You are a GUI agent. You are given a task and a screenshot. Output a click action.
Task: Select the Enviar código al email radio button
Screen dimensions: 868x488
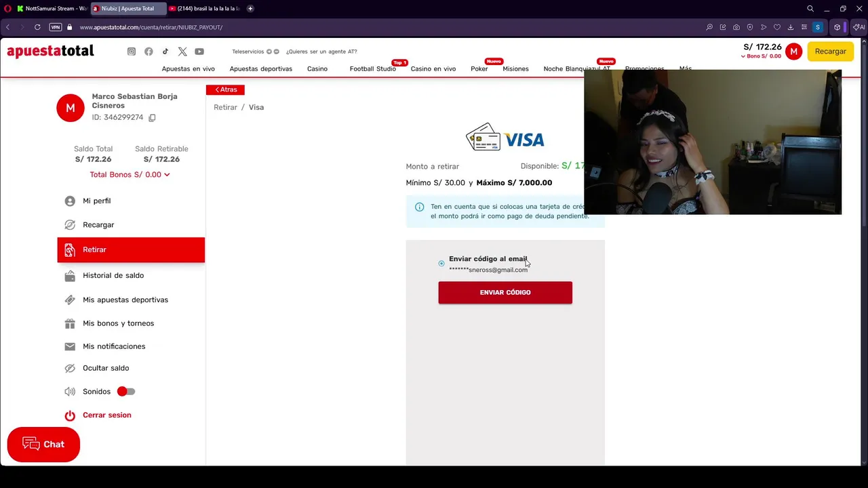tap(441, 264)
